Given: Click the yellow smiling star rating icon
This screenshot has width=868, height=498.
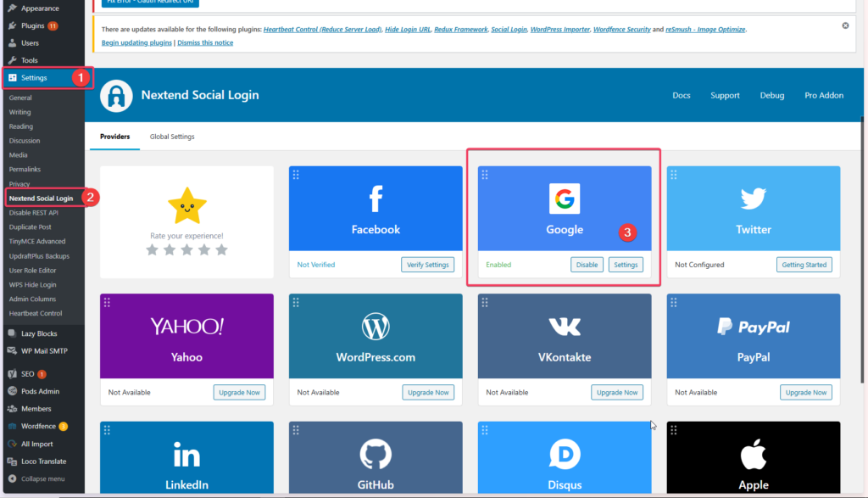Looking at the screenshot, I should (x=187, y=205).
